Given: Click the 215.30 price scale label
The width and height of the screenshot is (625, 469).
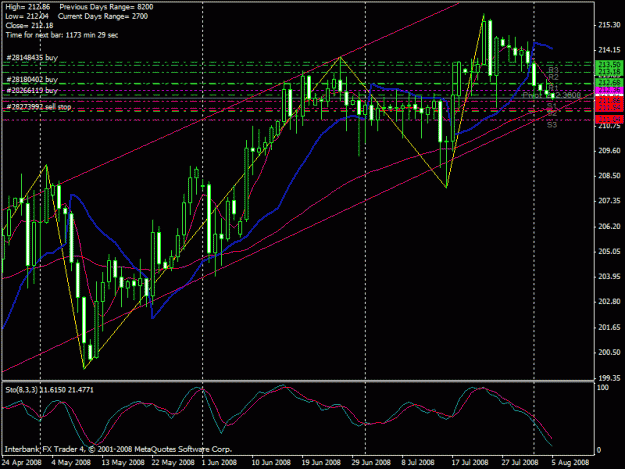Looking at the screenshot, I should 609,25.
